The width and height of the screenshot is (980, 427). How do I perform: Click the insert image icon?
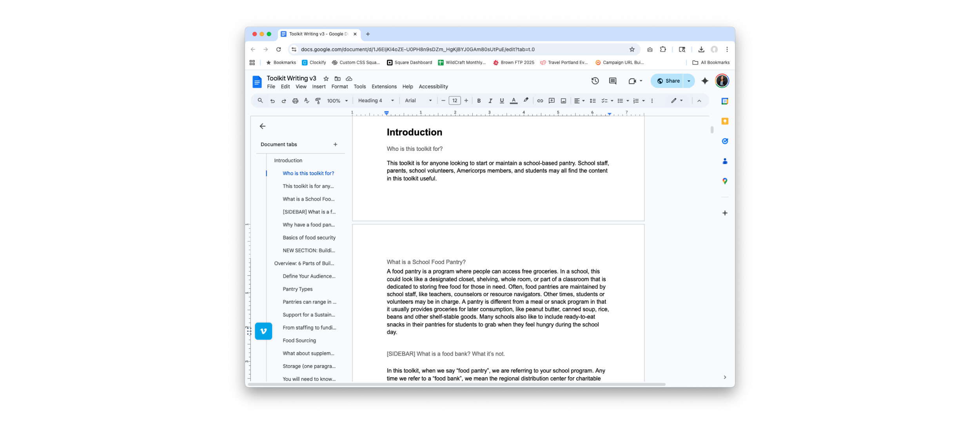point(563,101)
